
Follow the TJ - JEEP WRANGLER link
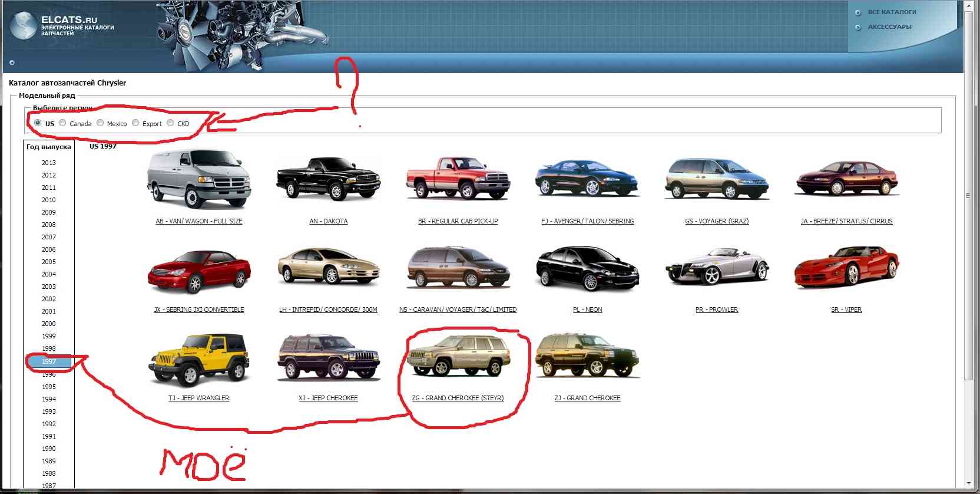point(199,399)
